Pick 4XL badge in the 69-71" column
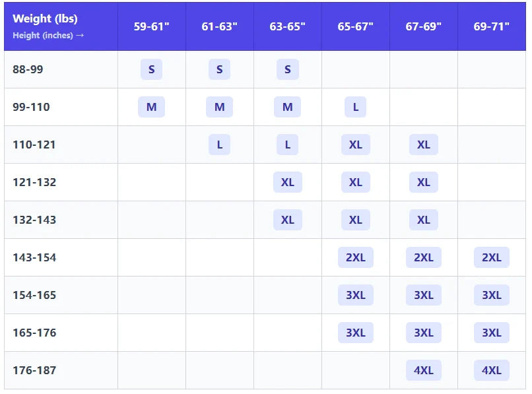 [x=491, y=370]
